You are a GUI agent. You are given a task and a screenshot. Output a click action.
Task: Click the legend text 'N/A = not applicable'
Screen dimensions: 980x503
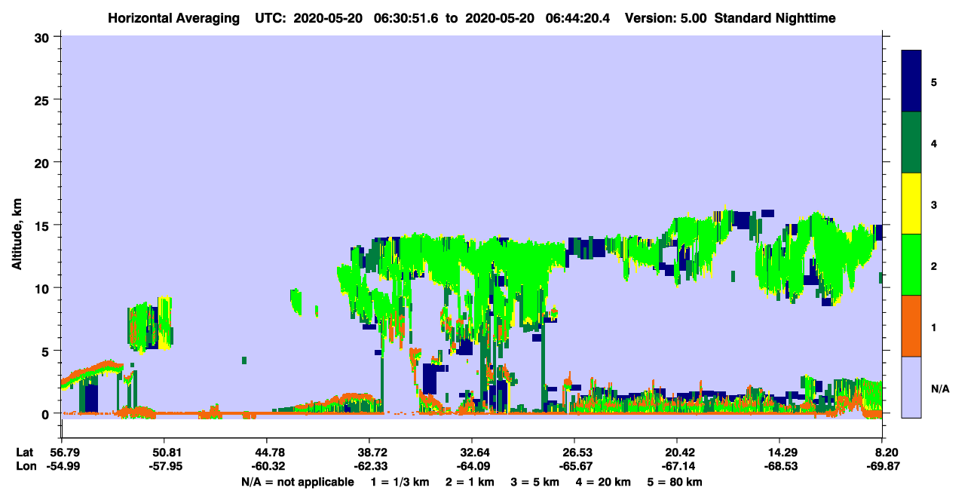coord(297,482)
